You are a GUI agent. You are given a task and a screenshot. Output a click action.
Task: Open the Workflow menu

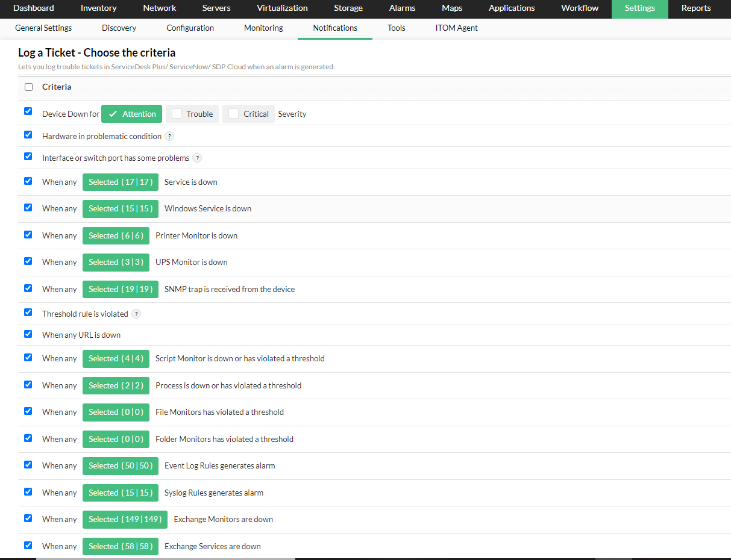click(580, 8)
